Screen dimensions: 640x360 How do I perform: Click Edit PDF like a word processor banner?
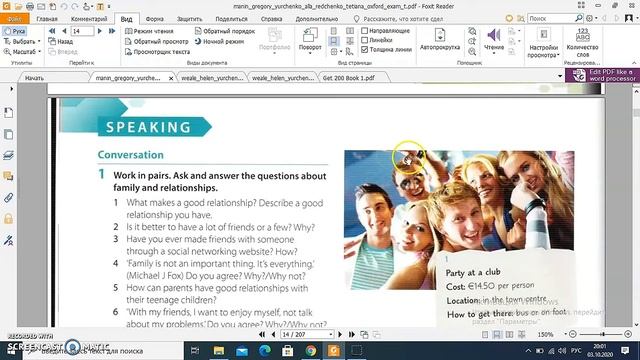click(602, 75)
